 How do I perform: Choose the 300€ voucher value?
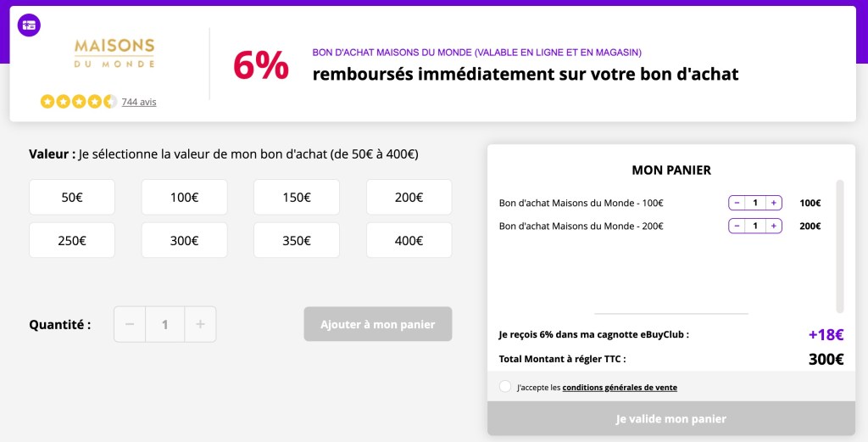(184, 240)
